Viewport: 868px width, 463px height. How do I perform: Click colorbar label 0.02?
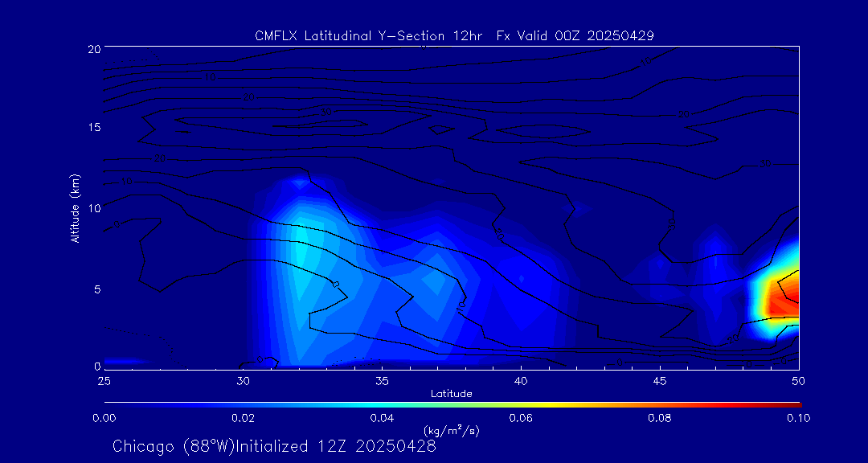coord(243,418)
